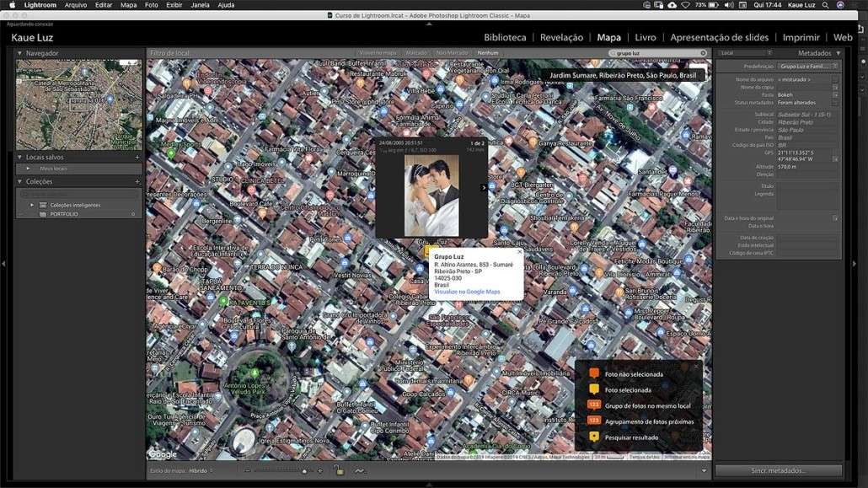The image size is (868, 488).
Task: Clear the map search text
Action: click(x=703, y=53)
